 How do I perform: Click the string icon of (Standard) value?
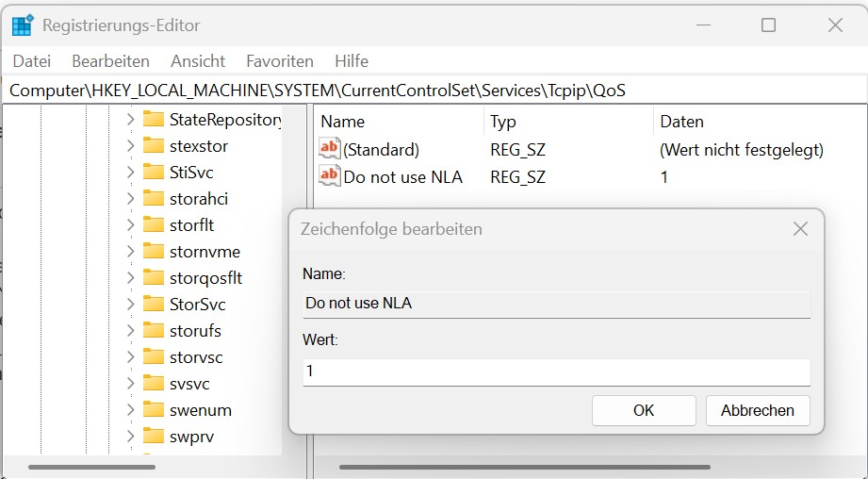329,149
